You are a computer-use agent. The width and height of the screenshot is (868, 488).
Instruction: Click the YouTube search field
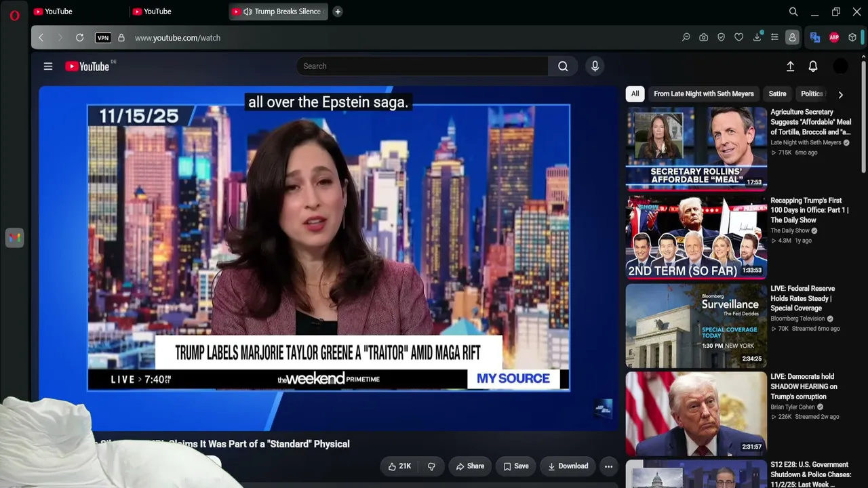[422, 66]
